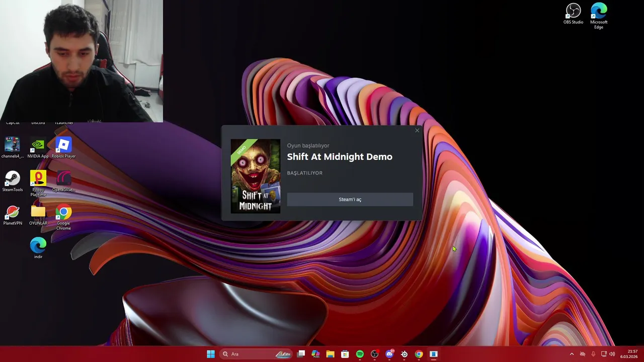Open network settings from the tray

point(604,354)
